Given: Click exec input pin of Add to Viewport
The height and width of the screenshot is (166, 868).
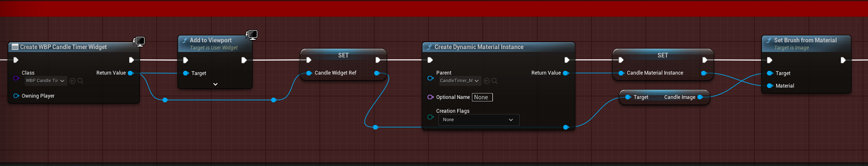Looking at the screenshot, I should [185, 60].
